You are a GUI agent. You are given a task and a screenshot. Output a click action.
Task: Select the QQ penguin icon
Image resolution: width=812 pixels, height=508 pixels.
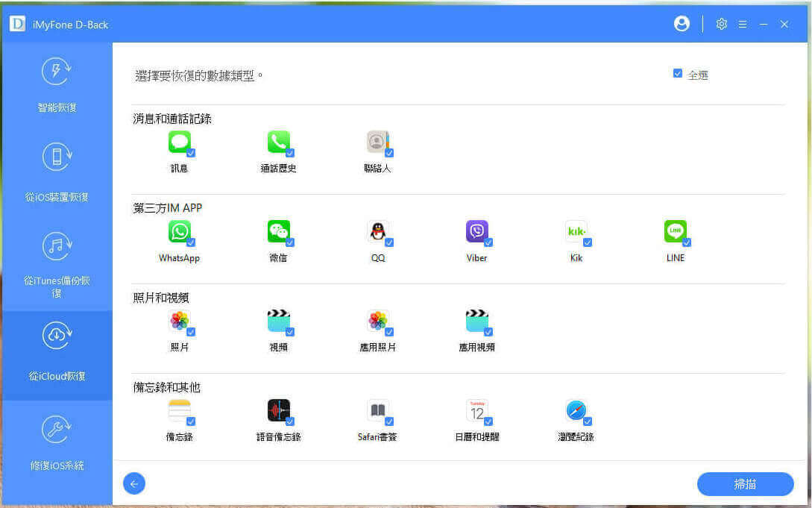pos(377,231)
